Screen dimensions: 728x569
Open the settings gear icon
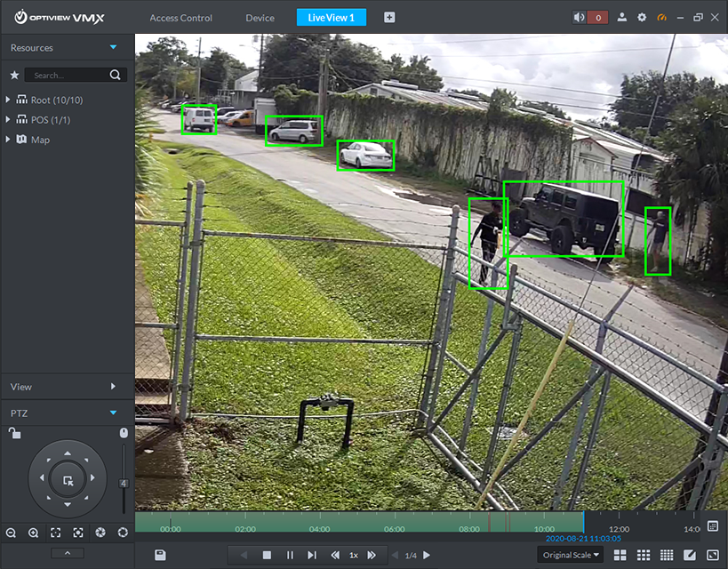click(642, 18)
